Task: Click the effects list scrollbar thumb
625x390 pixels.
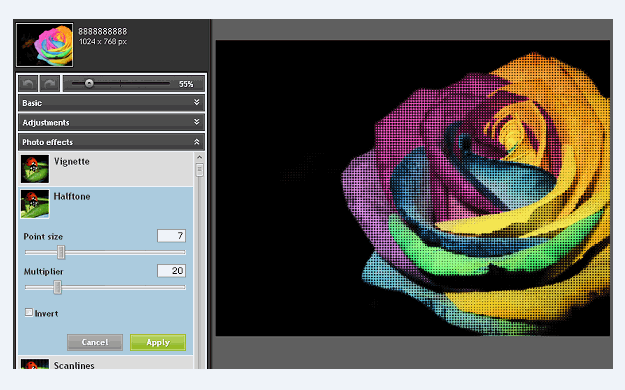Action: pyautogui.click(x=200, y=170)
